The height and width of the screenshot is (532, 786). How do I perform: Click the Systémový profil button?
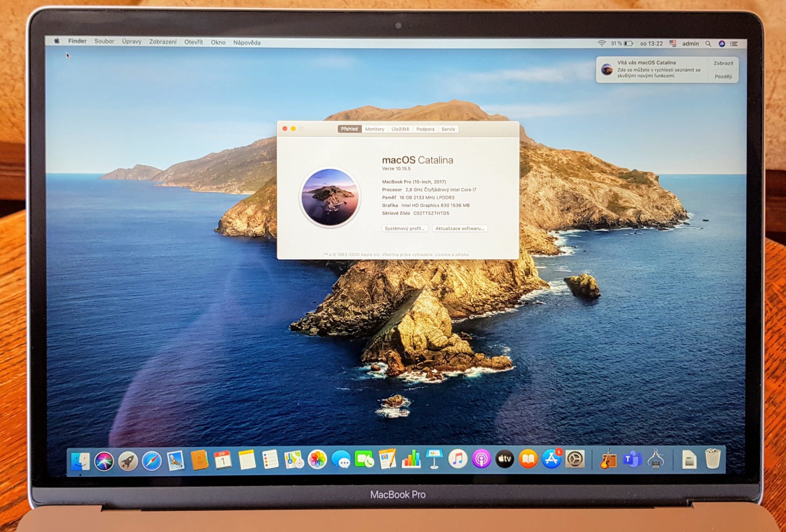pos(404,229)
